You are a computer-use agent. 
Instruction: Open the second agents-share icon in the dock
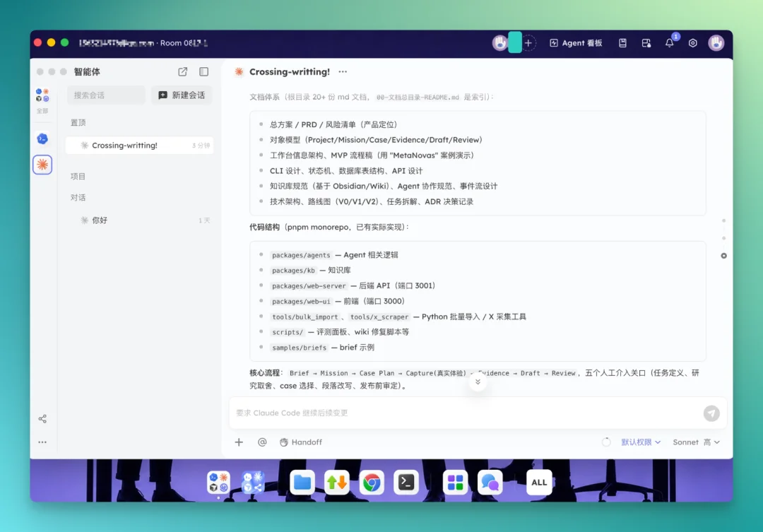point(252,483)
